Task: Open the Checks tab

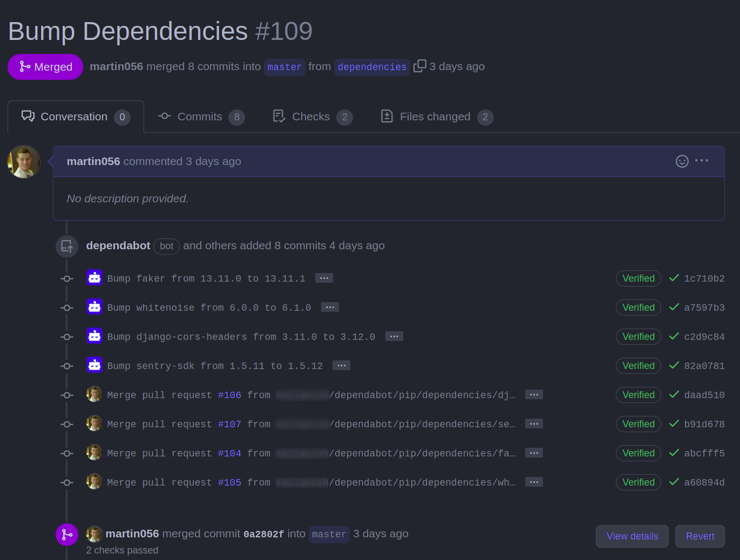Action: pos(313,117)
